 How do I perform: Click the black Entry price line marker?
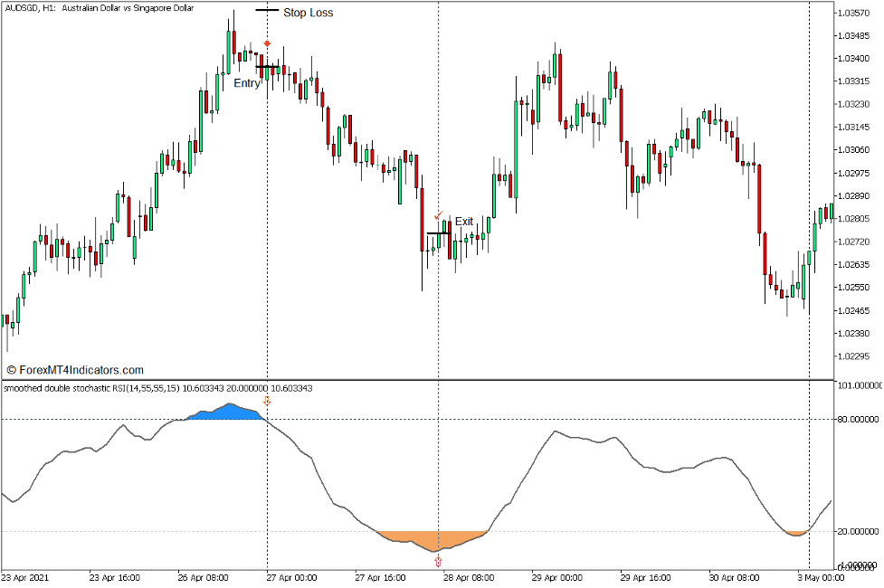coord(267,67)
